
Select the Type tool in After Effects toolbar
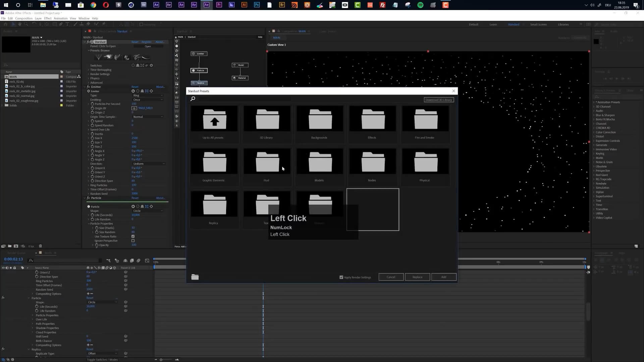pos(67,24)
